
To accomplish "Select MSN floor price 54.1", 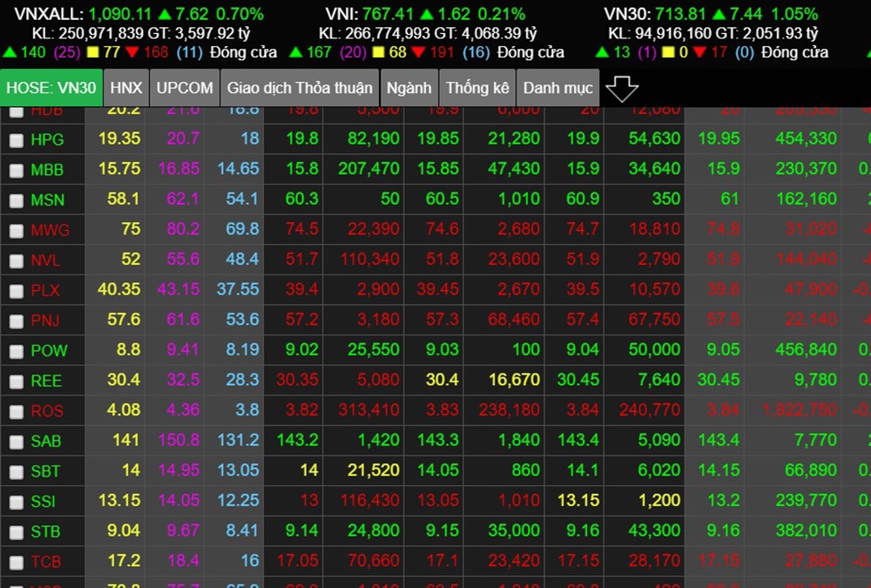I will pyautogui.click(x=242, y=199).
